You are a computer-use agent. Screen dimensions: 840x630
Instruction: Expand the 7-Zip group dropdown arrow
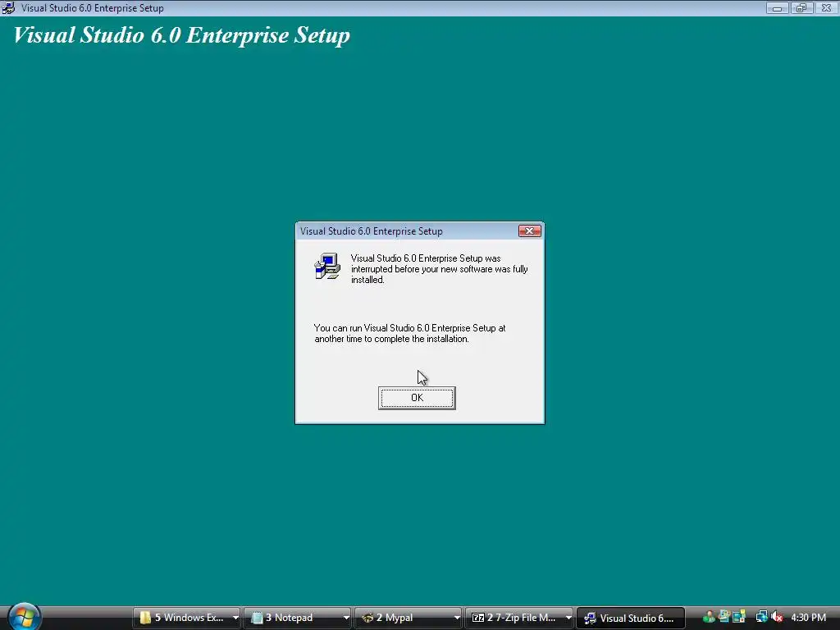point(568,618)
